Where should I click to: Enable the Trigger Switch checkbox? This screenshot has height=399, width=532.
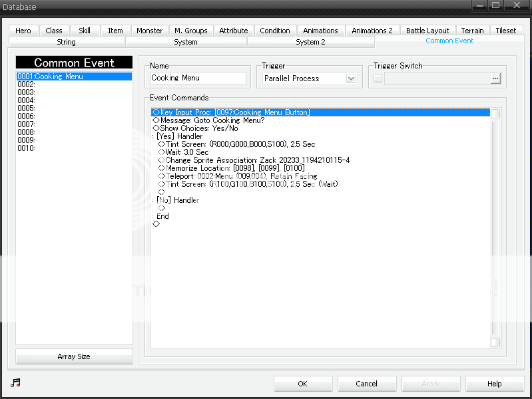click(378, 78)
